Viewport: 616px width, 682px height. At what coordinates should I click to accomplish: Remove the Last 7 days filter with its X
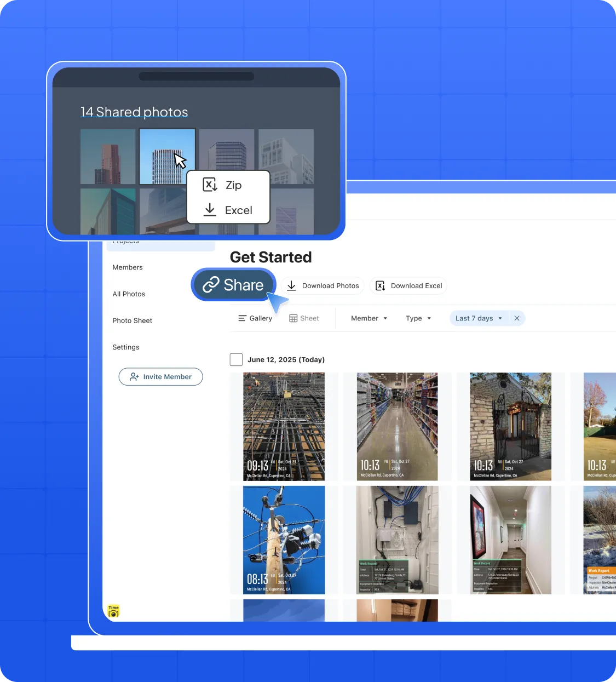(516, 318)
